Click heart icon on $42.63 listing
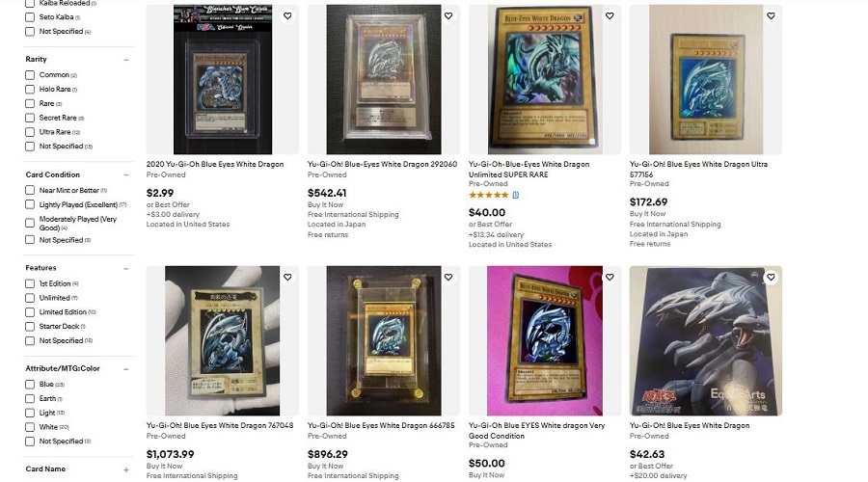The height and width of the screenshot is (482, 868). click(771, 278)
